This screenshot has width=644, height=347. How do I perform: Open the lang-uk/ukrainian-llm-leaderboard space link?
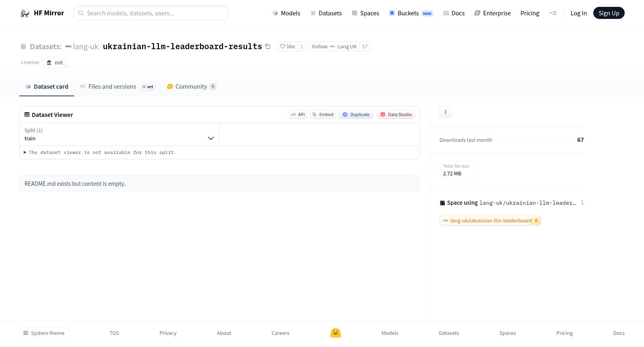pyautogui.click(x=490, y=220)
